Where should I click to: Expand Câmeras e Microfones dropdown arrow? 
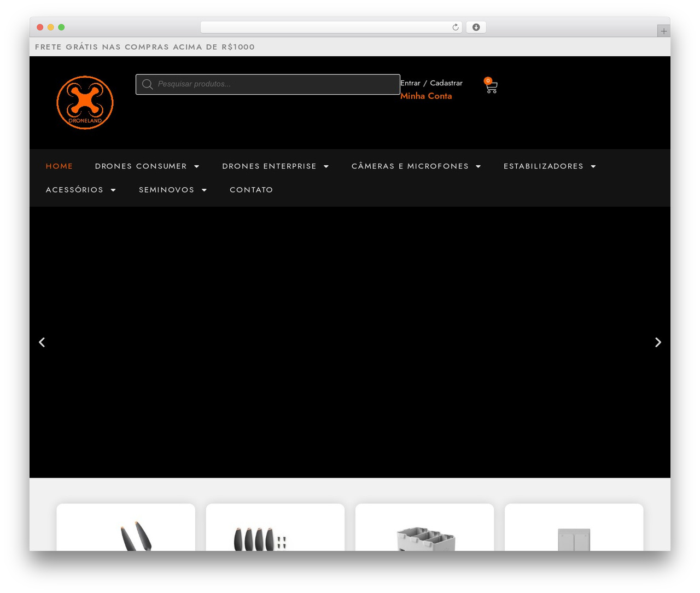tap(479, 166)
